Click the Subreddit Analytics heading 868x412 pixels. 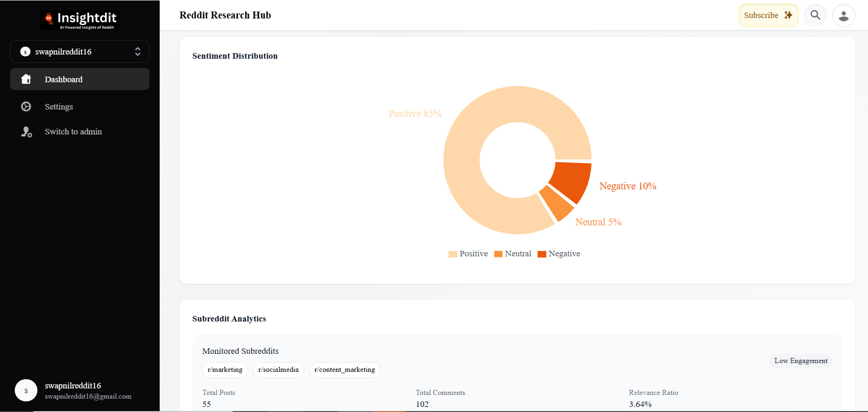tap(229, 319)
